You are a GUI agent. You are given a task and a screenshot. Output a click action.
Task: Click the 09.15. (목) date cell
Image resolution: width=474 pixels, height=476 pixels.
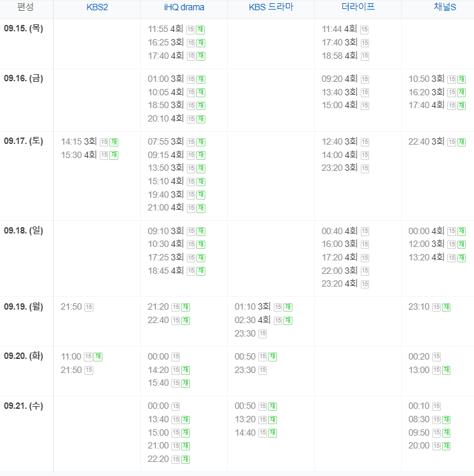coord(24,29)
